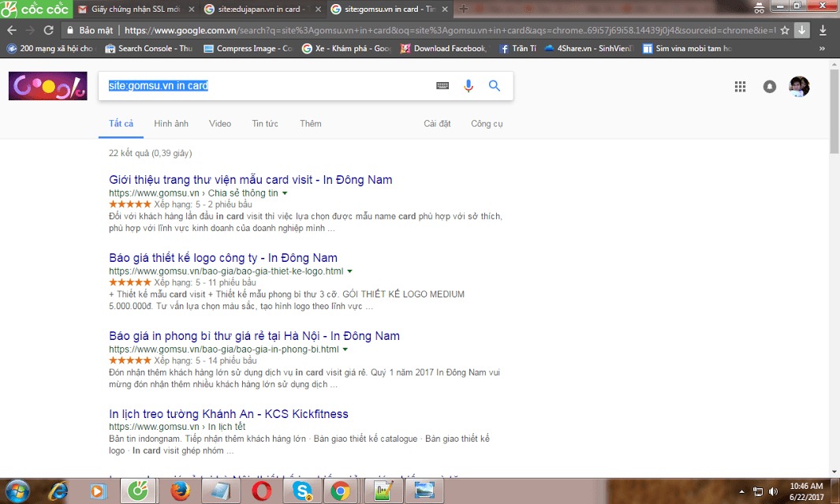Screen dimensions: 840x504
Task: Click the page vertical scrollbar thumb
Action: [x=834, y=111]
